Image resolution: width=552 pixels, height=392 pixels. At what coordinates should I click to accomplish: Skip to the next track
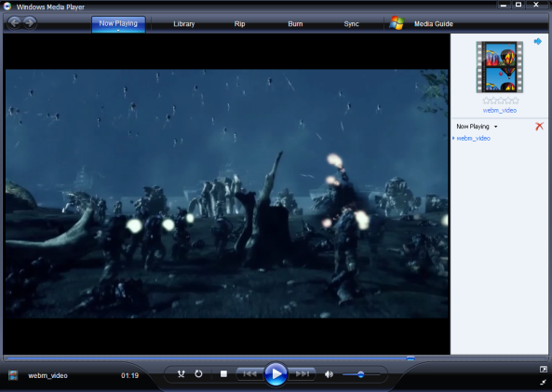point(302,373)
